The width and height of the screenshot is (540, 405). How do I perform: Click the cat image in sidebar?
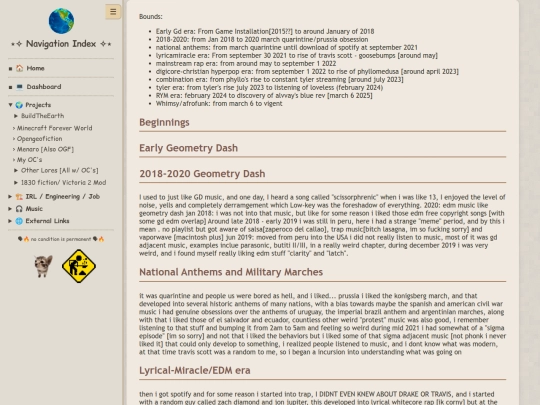point(43,266)
